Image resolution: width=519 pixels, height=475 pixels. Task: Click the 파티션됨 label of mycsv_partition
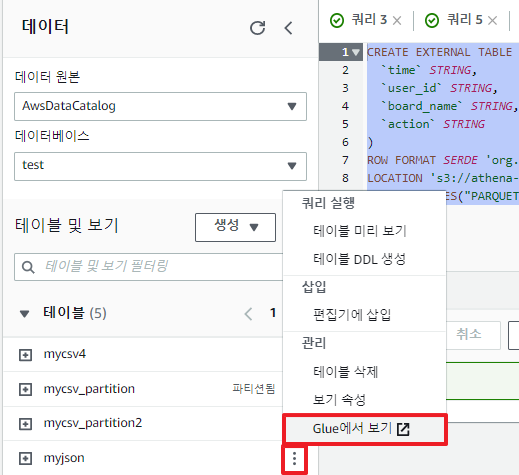(254, 389)
